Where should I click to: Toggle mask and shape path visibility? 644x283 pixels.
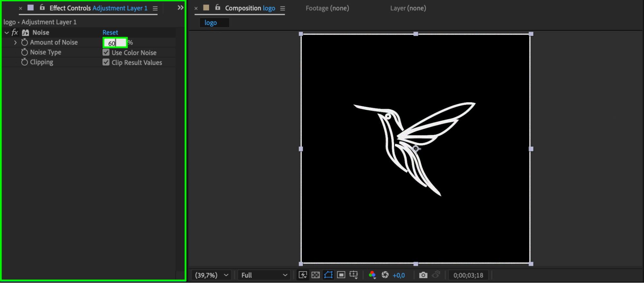328,275
